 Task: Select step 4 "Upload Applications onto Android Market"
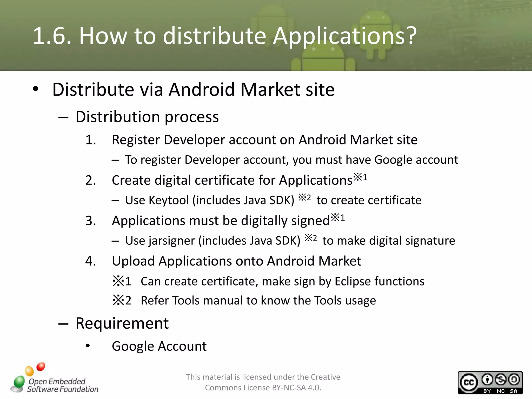pyautogui.click(x=236, y=261)
